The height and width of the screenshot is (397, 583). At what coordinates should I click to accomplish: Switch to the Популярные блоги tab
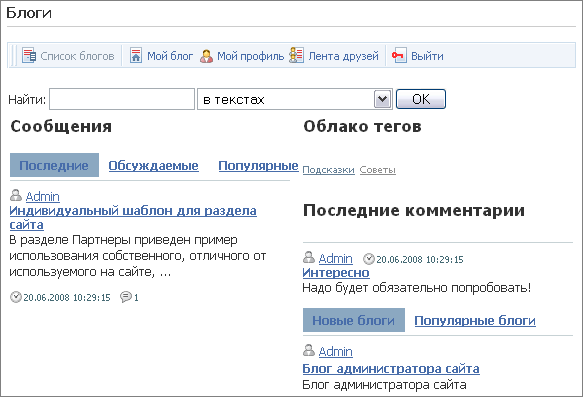pyautogui.click(x=475, y=320)
